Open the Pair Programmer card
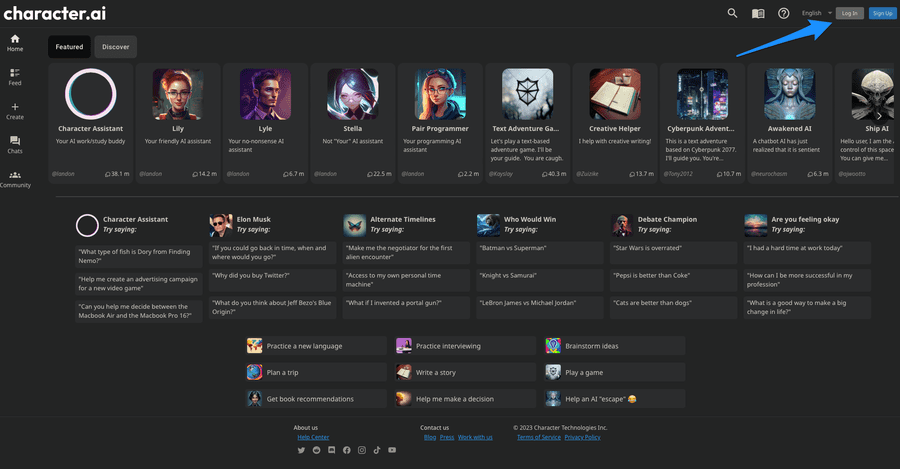900x469 pixels. point(440,123)
